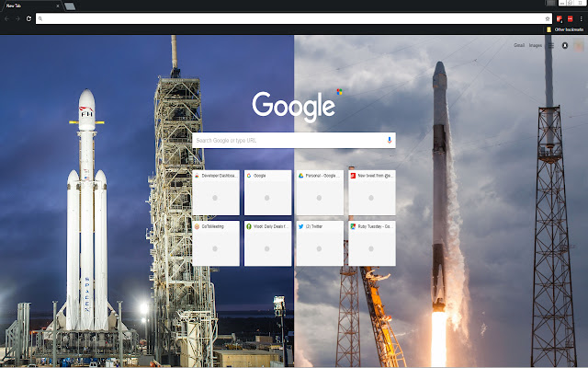Viewport: 588px width, 368px height.
Task: Open the GoToMeeting thumbnail
Action: pyautogui.click(x=216, y=243)
